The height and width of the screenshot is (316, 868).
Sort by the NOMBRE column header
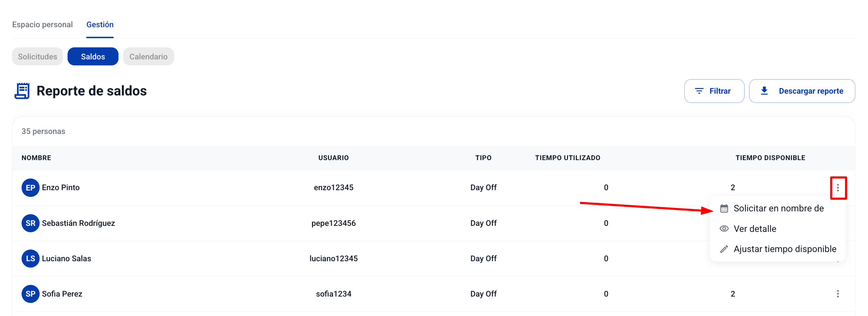tap(36, 158)
